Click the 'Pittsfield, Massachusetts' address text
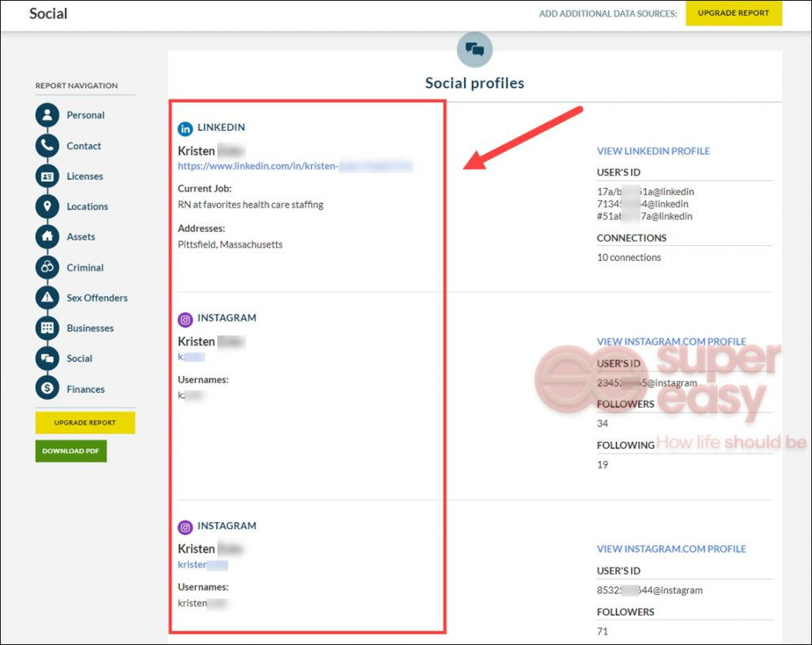812x645 pixels. [230, 244]
